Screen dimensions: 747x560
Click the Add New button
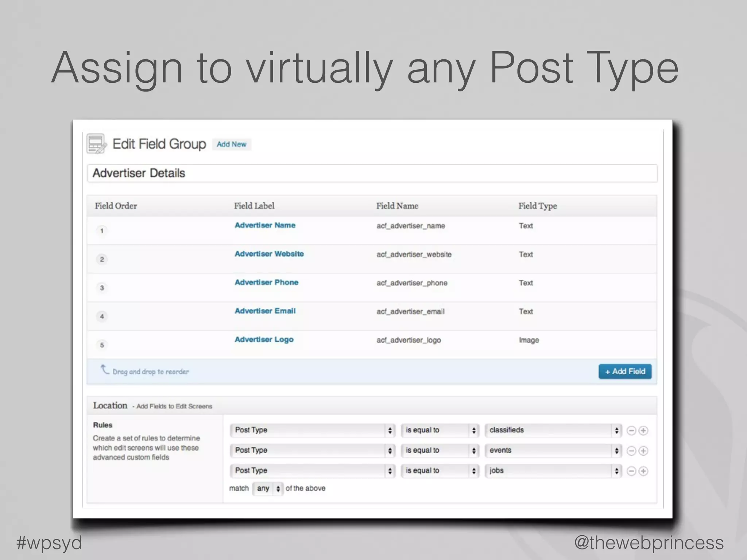tap(232, 144)
